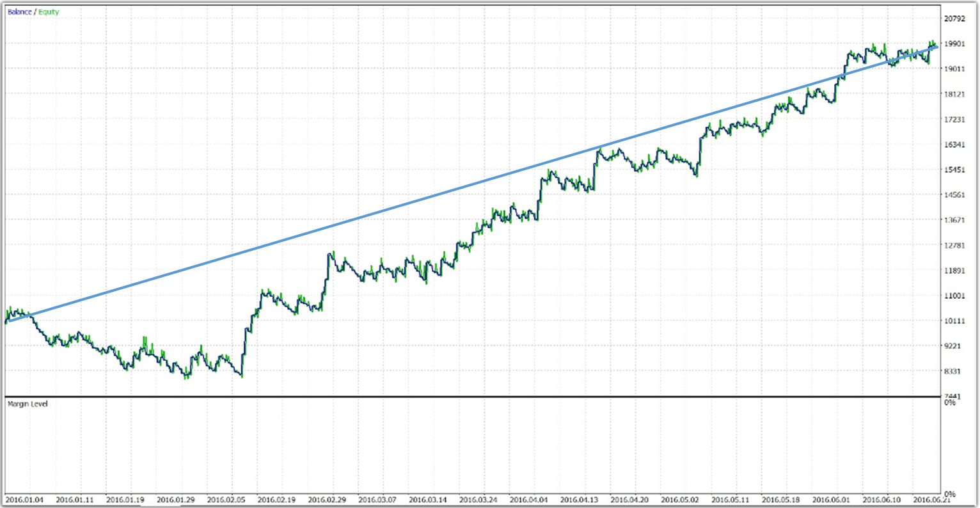Select the 2016.01.19 date label
This screenshot has height=508, width=980.
click(124, 500)
